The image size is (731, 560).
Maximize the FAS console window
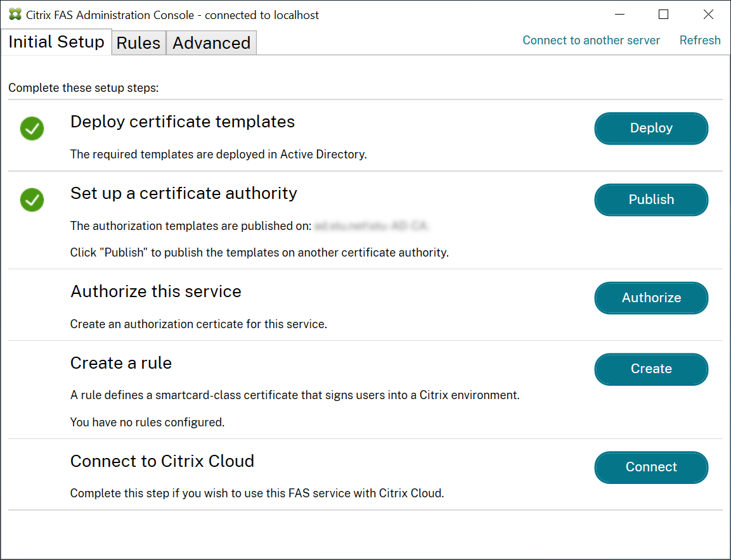(x=663, y=14)
